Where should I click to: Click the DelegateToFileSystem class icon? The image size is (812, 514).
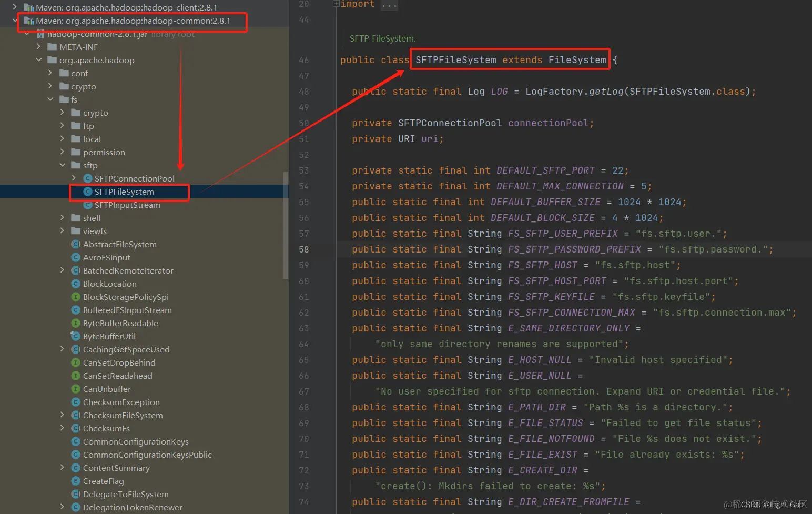click(76, 494)
